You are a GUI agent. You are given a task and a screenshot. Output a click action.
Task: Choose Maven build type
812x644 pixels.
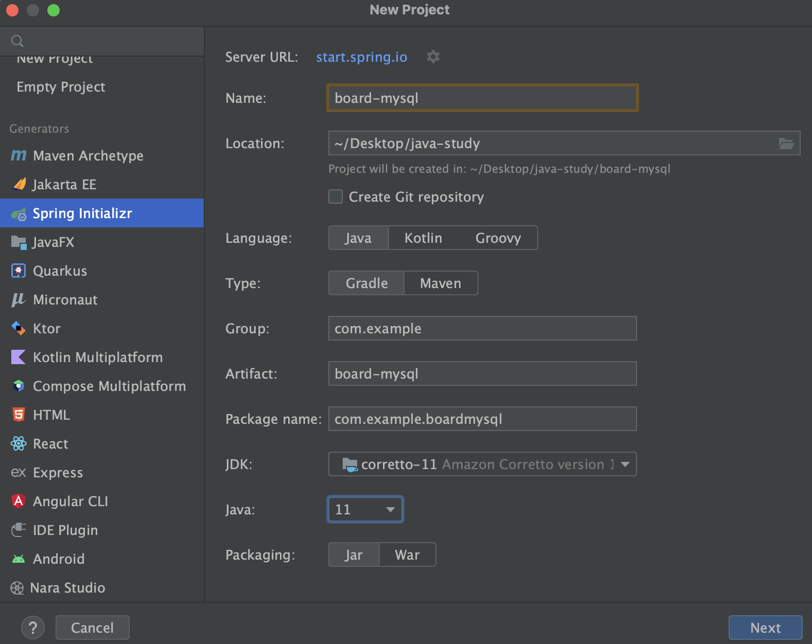tap(440, 283)
